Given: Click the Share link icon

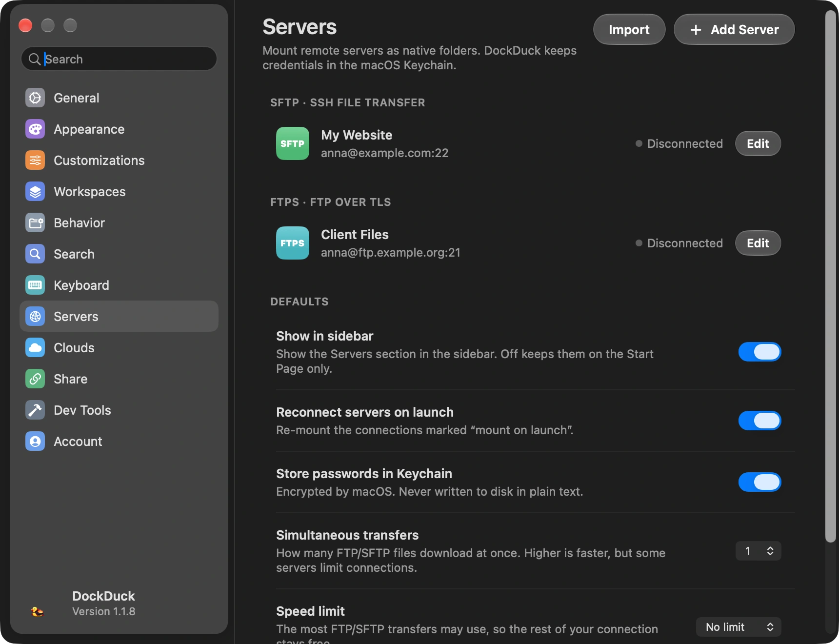Looking at the screenshot, I should 35,379.
